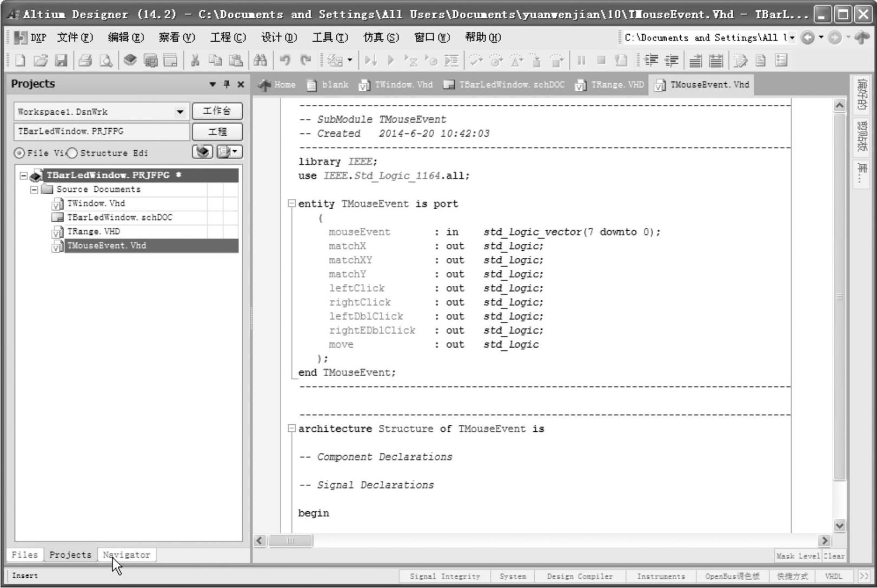Click the compile project icon beside Structure Edi
Viewport: 877px width, 588px height.
point(202,152)
